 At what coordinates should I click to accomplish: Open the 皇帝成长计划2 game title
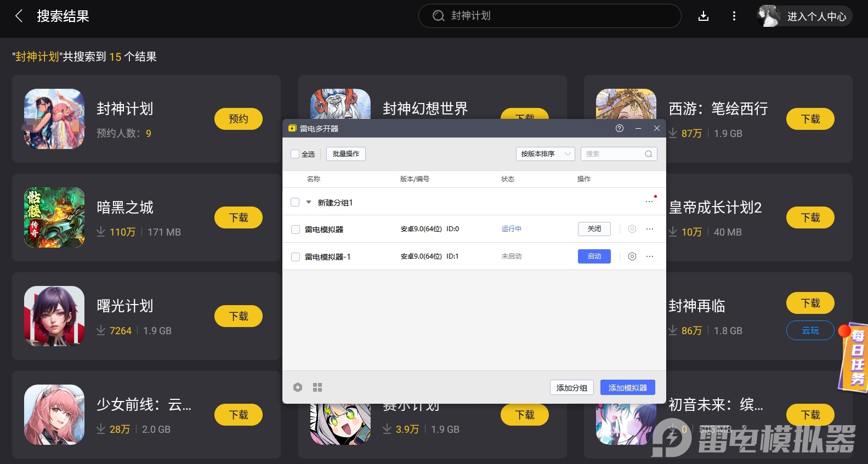(716, 208)
